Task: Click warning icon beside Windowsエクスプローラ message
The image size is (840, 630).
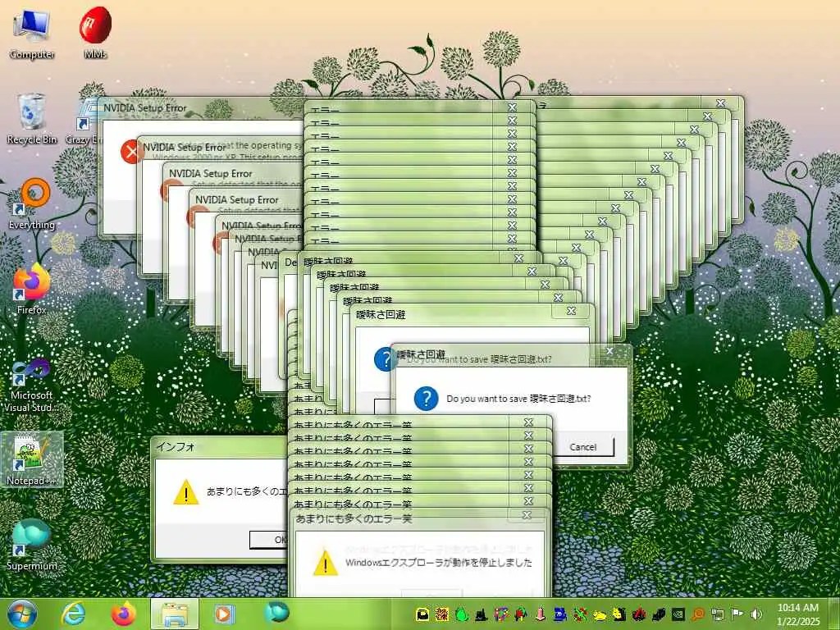Action: (x=325, y=563)
